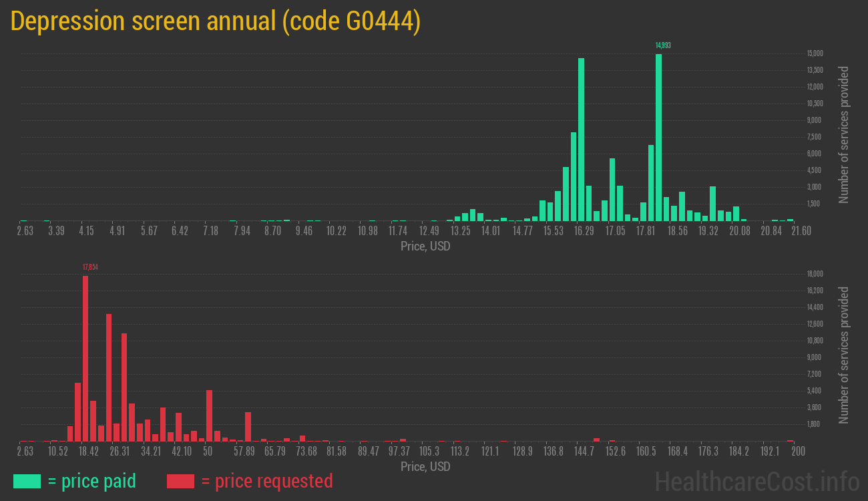This screenshot has height=501, width=868.
Task: Click the red price requested legend swatch
Action: 180,481
